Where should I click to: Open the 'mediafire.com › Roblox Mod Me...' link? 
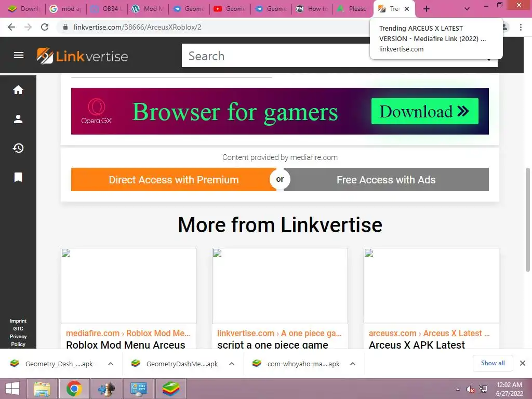coord(128,333)
